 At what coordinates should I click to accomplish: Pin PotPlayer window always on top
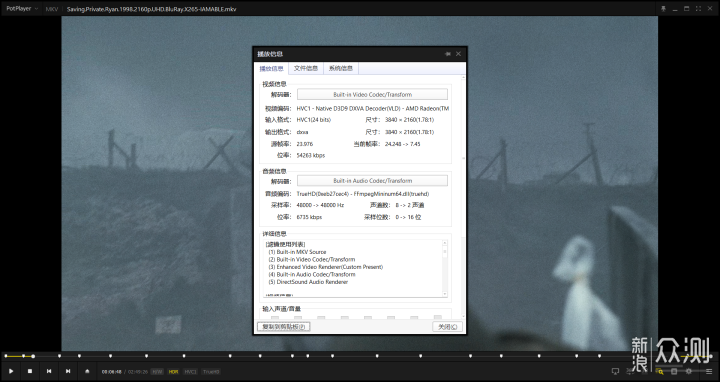click(x=663, y=9)
